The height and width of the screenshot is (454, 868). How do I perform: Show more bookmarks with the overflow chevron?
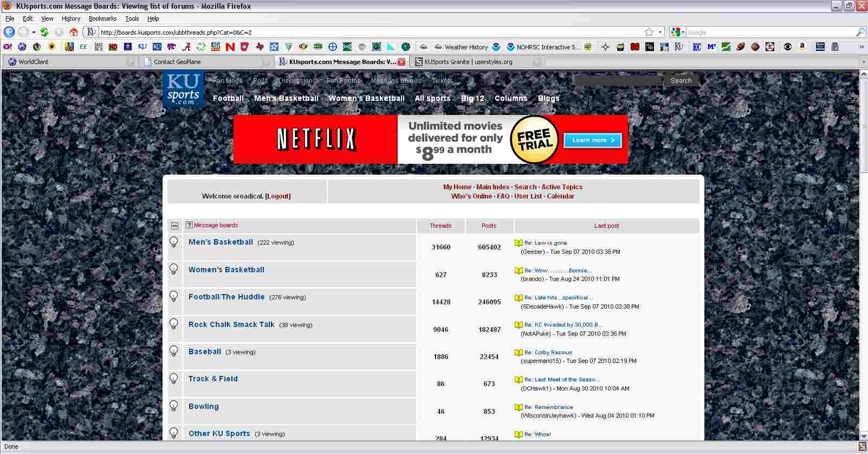(x=861, y=47)
